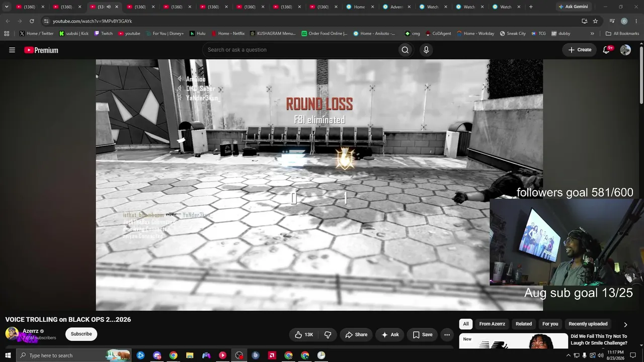Open the YouTube notifications bell
Screen dimensions: 644x362
(606, 50)
